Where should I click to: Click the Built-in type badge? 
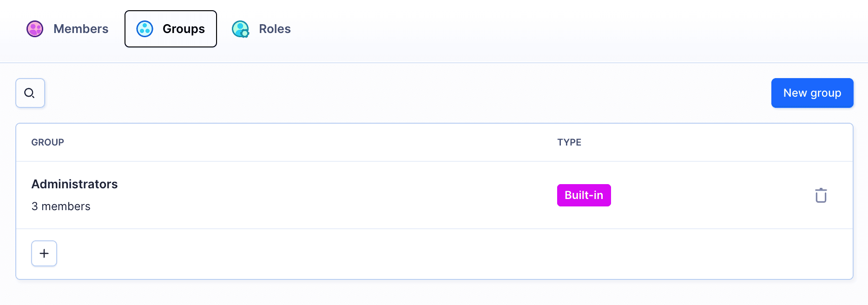click(584, 195)
